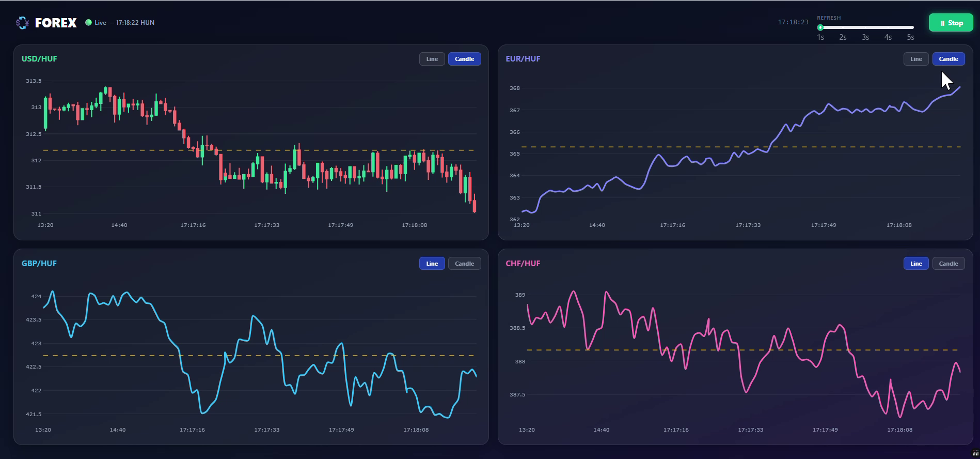Viewport: 980px width, 459px height.
Task: Select Line view for CHF/HUF chart
Action: click(916, 264)
